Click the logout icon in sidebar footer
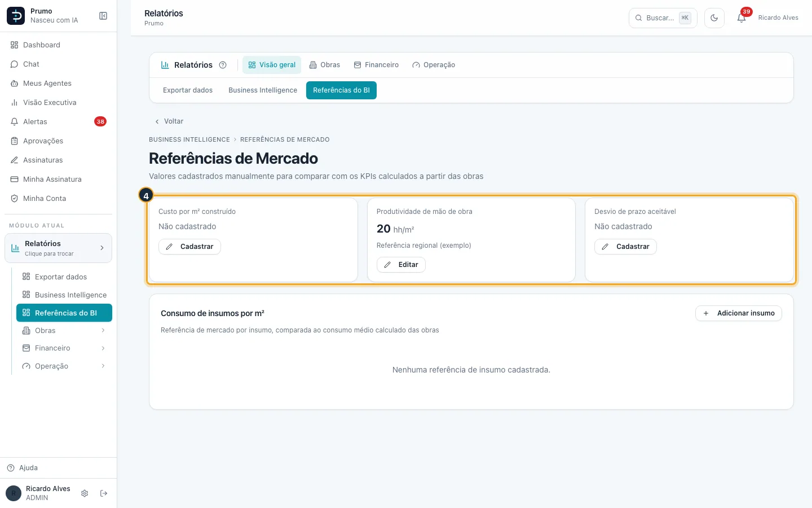 pyautogui.click(x=104, y=493)
